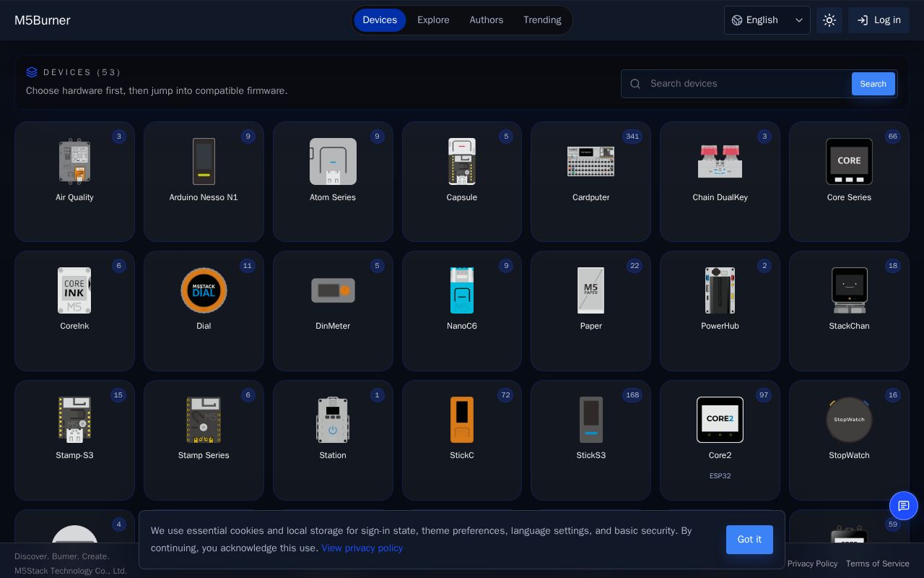Open the Stamp-S3 device icon
924x578 pixels.
(x=74, y=420)
